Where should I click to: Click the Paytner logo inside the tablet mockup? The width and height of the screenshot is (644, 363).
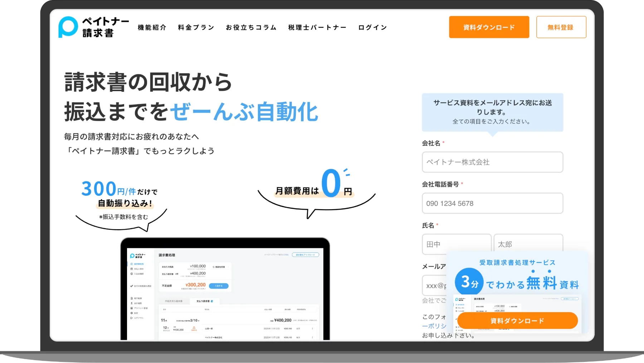click(x=138, y=256)
